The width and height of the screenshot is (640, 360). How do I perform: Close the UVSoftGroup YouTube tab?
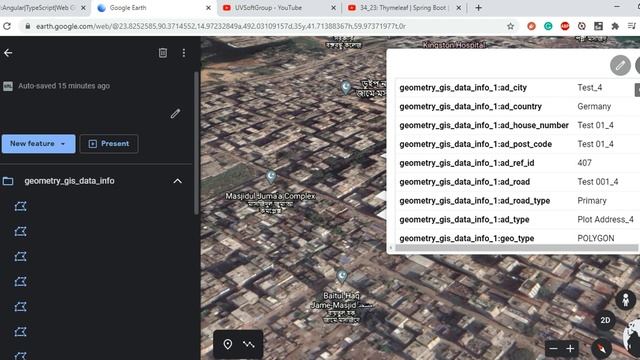(x=333, y=8)
